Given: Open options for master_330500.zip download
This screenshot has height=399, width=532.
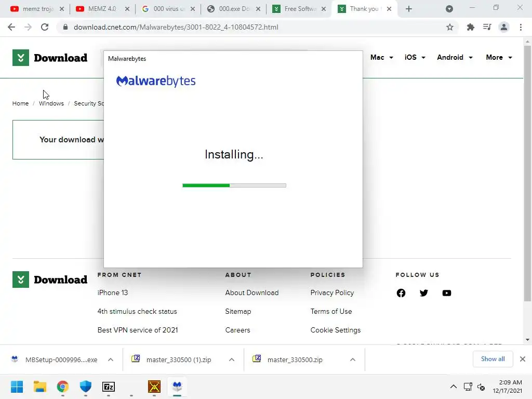Looking at the screenshot, I should click(x=353, y=360).
